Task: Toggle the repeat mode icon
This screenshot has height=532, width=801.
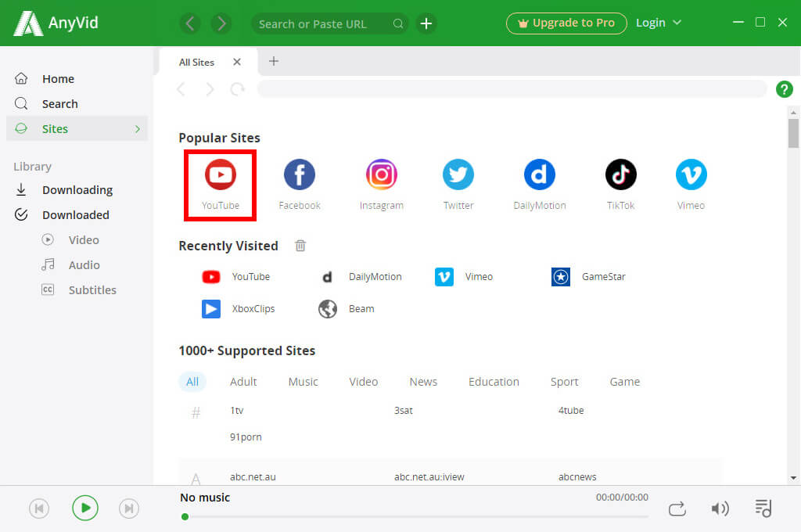Action: click(677, 509)
